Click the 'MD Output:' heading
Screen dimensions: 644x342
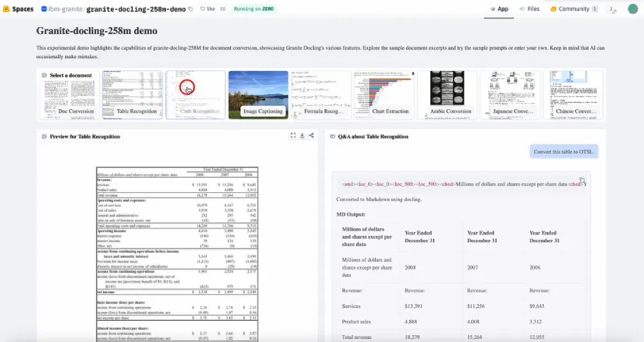(x=351, y=214)
